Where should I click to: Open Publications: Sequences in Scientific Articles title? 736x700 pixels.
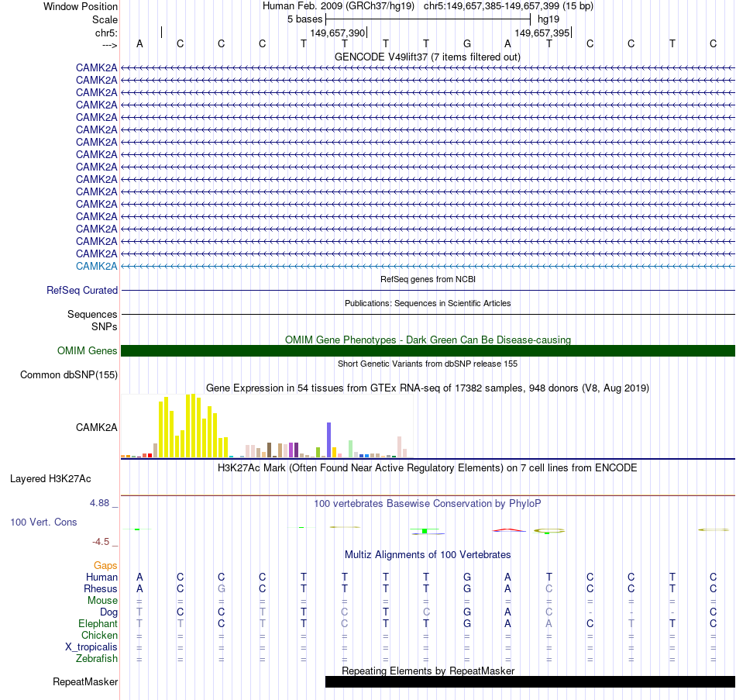pos(428,303)
